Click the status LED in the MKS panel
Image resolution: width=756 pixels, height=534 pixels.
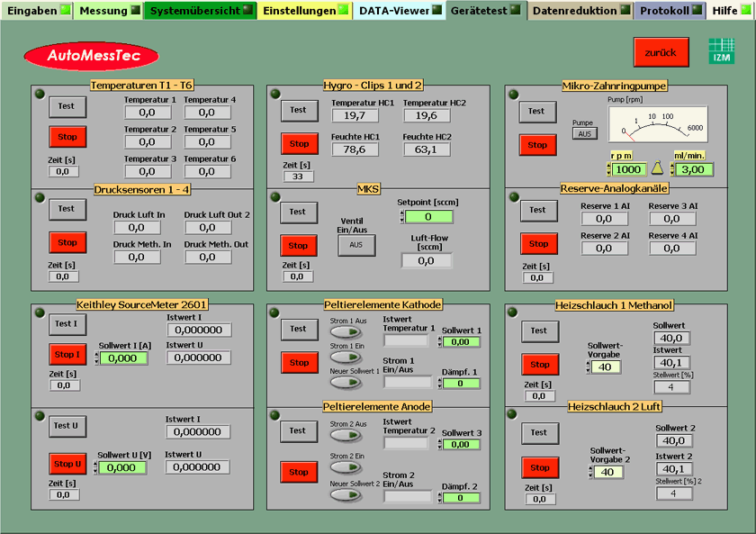point(275,197)
